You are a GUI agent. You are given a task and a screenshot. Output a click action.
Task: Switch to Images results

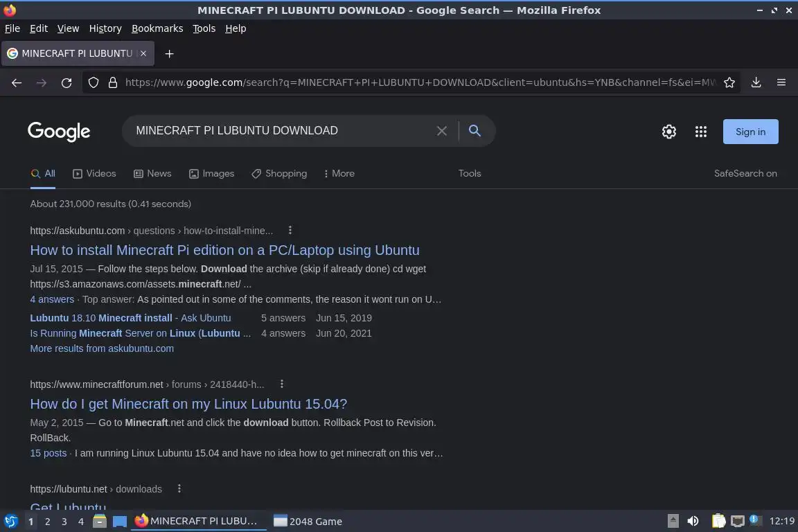click(x=212, y=174)
